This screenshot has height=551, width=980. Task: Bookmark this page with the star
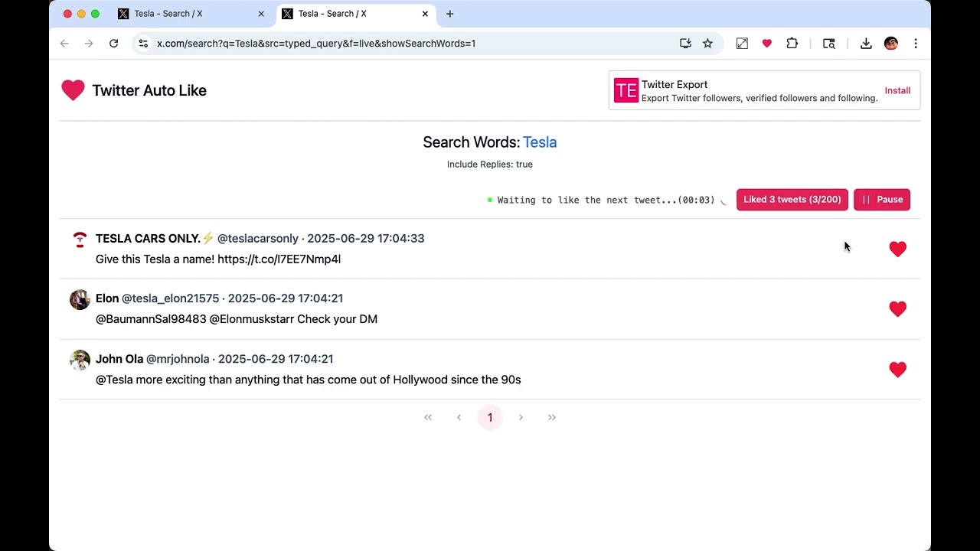707,44
